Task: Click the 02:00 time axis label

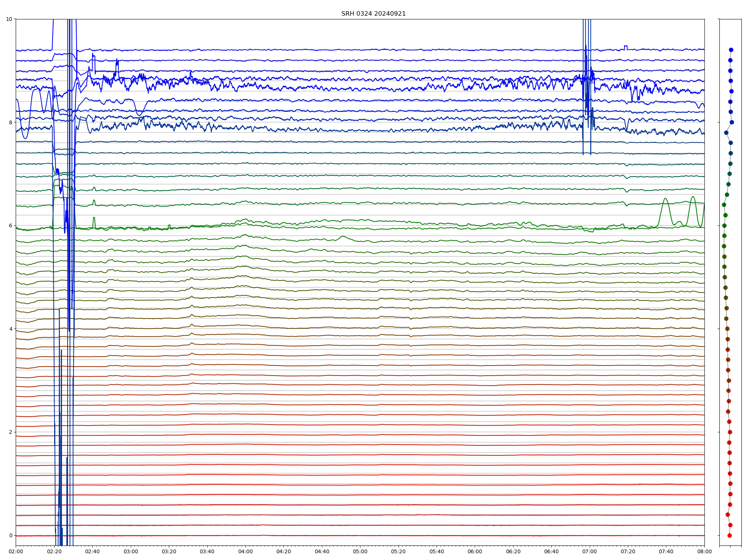Action: pos(16,551)
